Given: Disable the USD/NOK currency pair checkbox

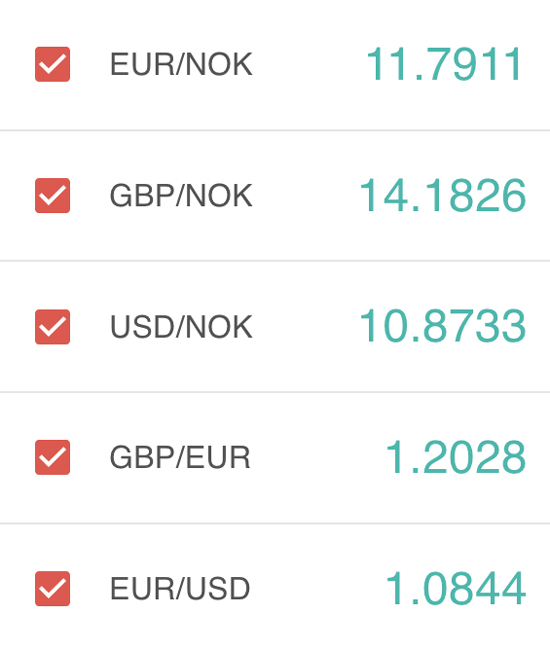Looking at the screenshot, I should [x=52, y=327].
